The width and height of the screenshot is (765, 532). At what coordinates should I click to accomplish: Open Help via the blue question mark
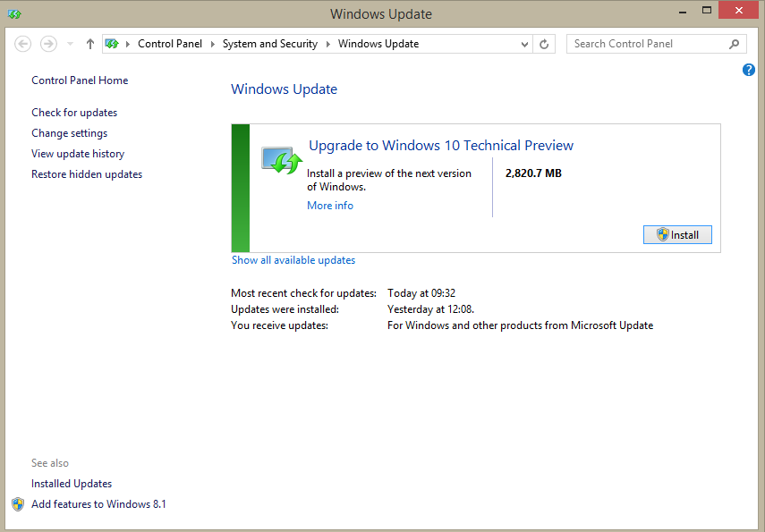[748, 70]
